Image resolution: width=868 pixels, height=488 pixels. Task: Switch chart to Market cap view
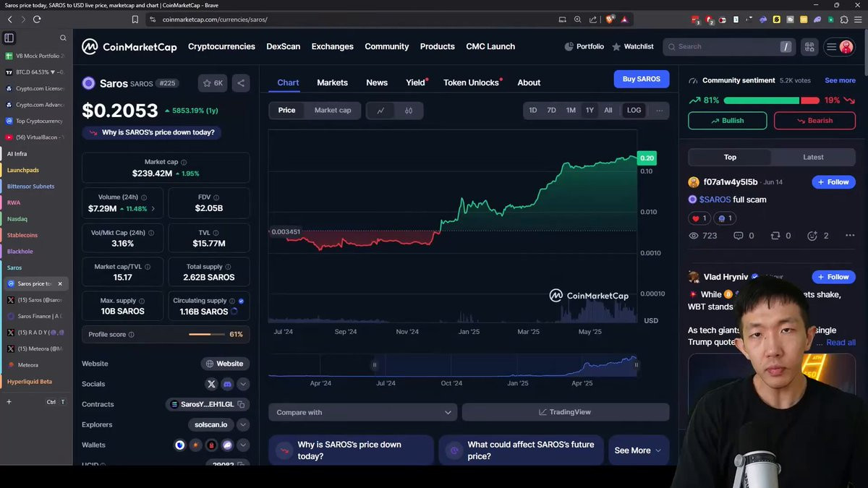[x=333, y=111]
